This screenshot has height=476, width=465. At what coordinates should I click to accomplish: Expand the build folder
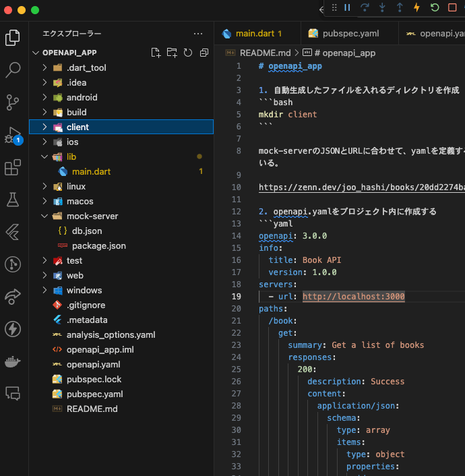pyautogui.click(x=44, y=112)
